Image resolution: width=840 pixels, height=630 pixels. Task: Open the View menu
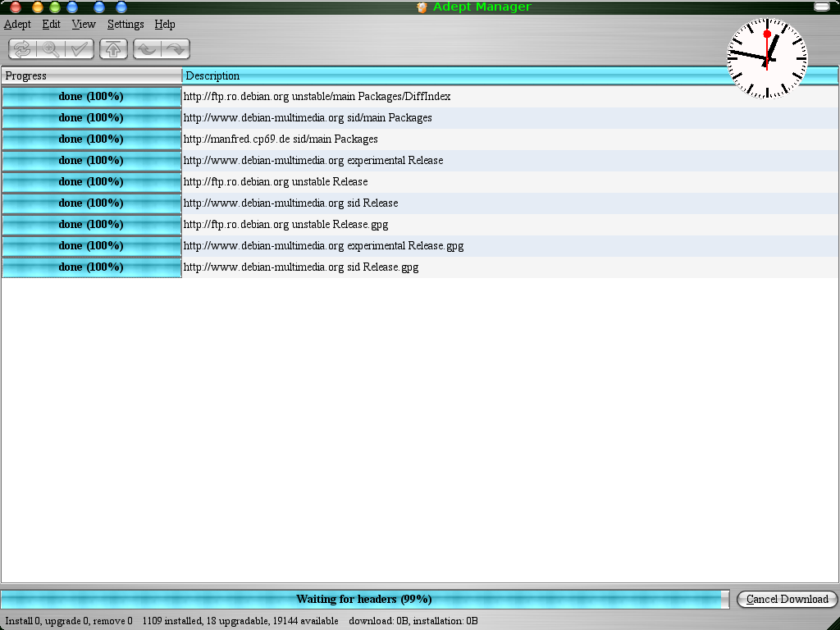tap(84, 24)
